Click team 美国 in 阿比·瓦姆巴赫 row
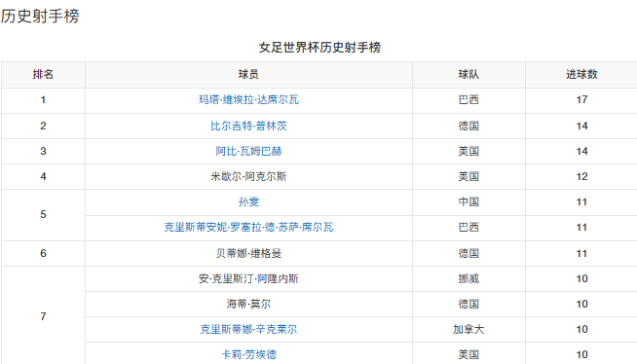 point(468,152)
